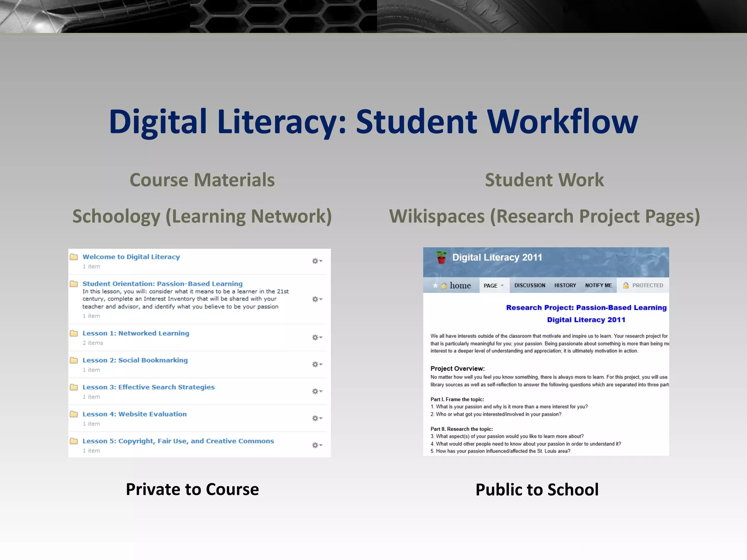Click the Public to School caption
This screenshot has height=560, width=747.
pyautogui.click(x=537, y=490)
